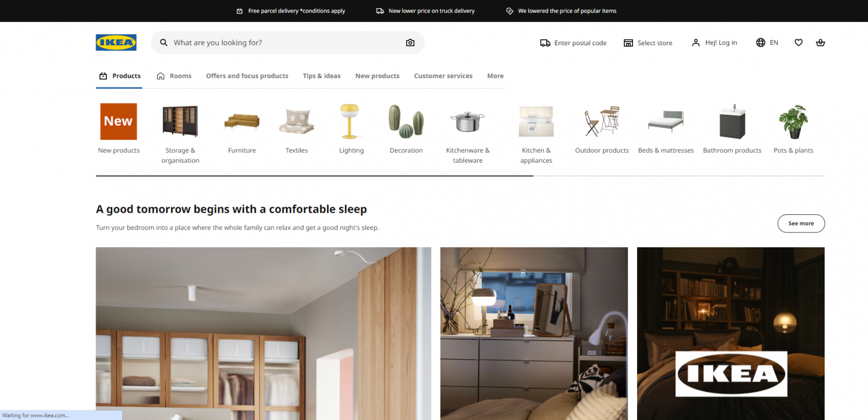Open Offers and focus products menu
This screenshot has height=420, width=868.
click(247, 76)
